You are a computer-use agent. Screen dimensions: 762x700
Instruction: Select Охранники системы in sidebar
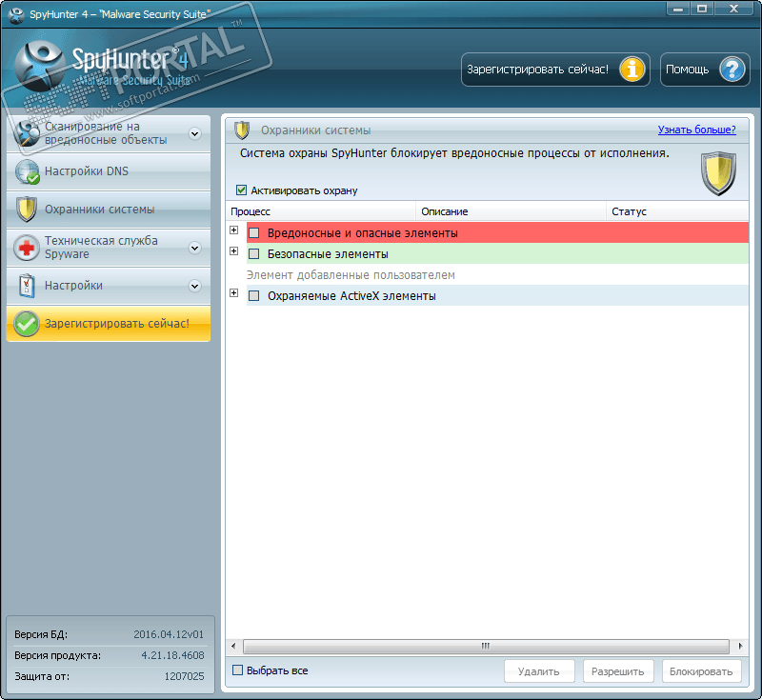[x=109, y=210]
